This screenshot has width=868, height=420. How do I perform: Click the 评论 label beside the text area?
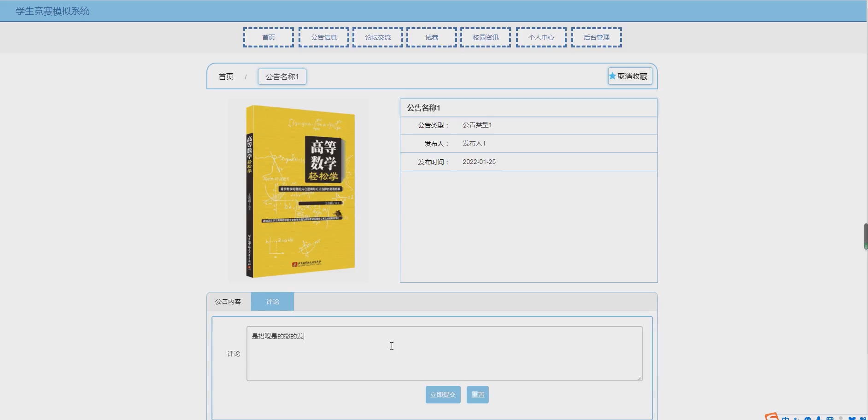tap(234, 354)
